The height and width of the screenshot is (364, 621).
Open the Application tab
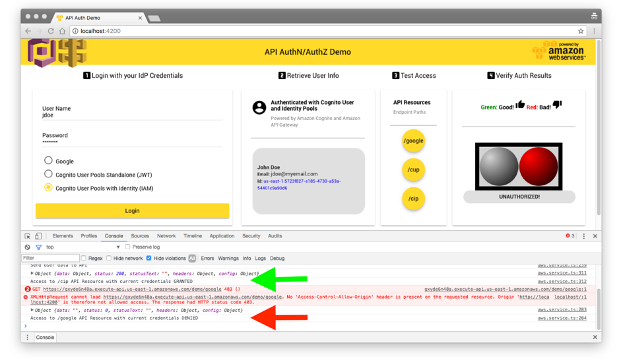[222, 236]
